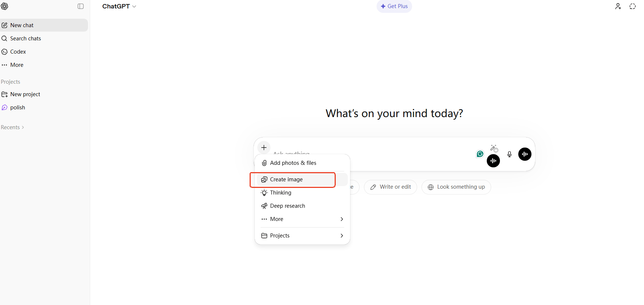Click the Get Plus upgrade button
This screenshot has height=305, width=644.
[394, 6]
